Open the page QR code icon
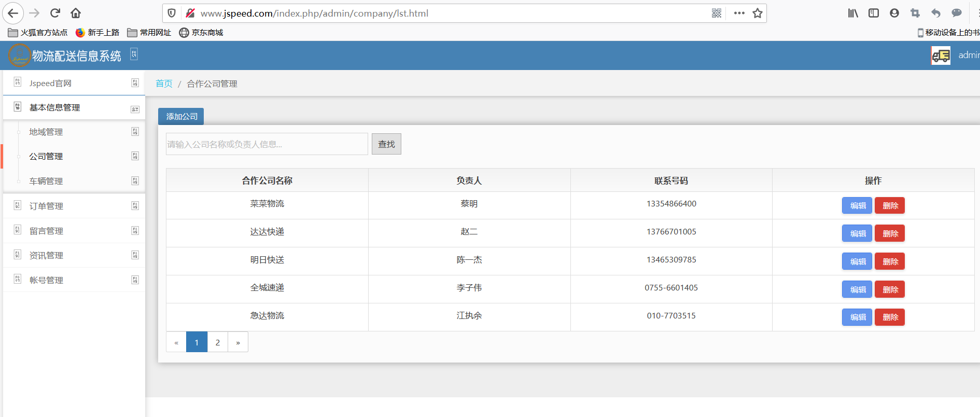 (717, 13)
